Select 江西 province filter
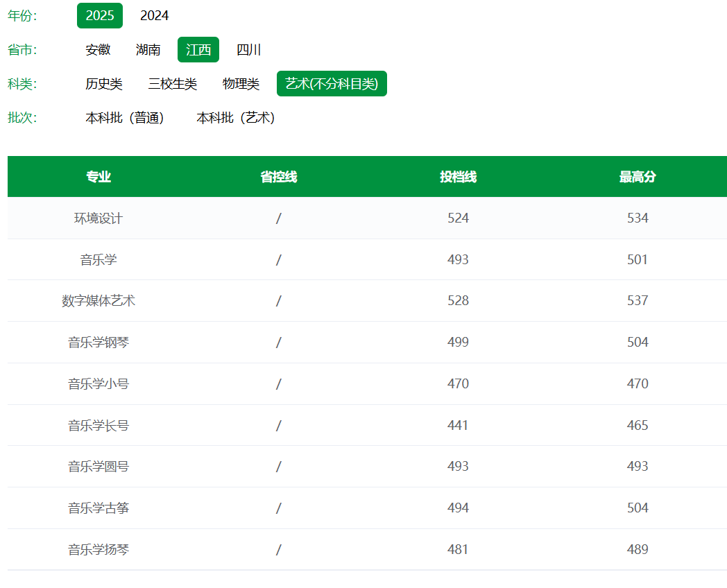 pyautogui.click(x=198, y=50)
